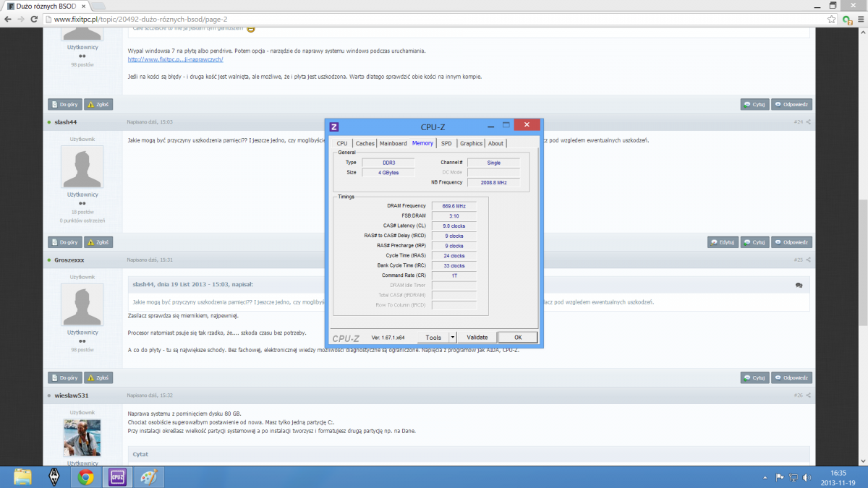Show the About tab in CPU-Z

[x=495, y=143]
